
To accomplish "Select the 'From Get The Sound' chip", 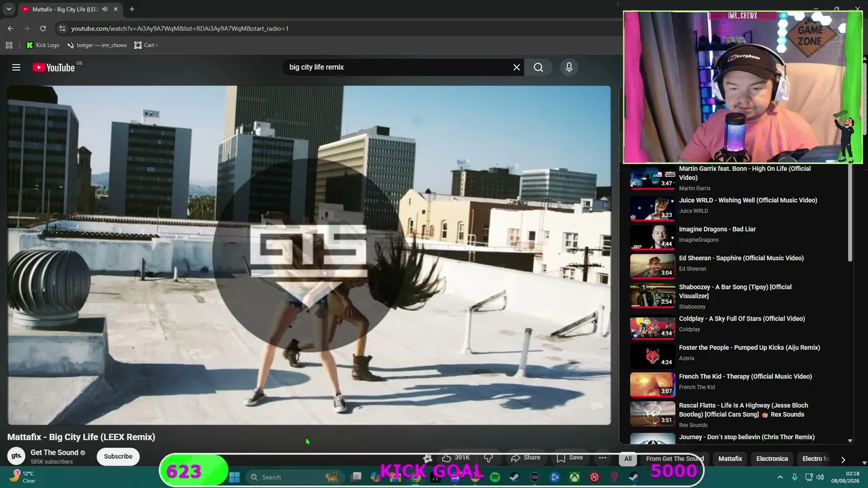I will (675, 459).
